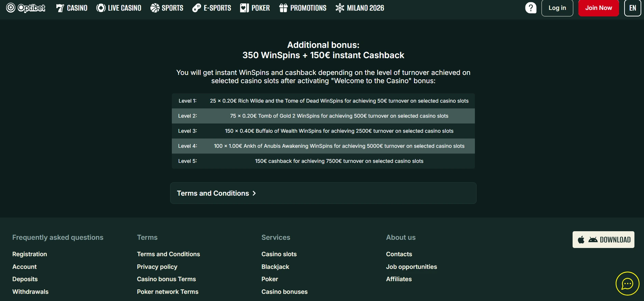The width and height of the screenshot is (644, 301).
Task: Open the Withdrawals FAQ link
Action: (x=30, y=292)
